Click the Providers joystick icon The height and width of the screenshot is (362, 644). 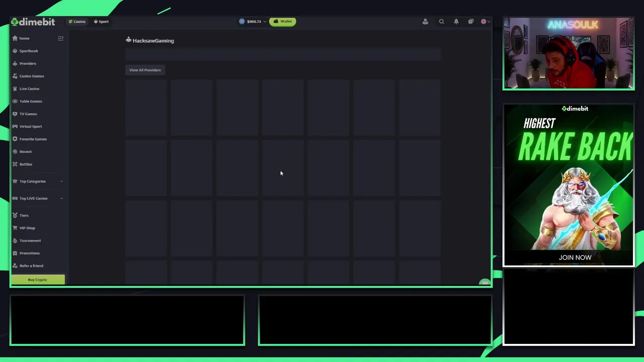click(15, 63)
